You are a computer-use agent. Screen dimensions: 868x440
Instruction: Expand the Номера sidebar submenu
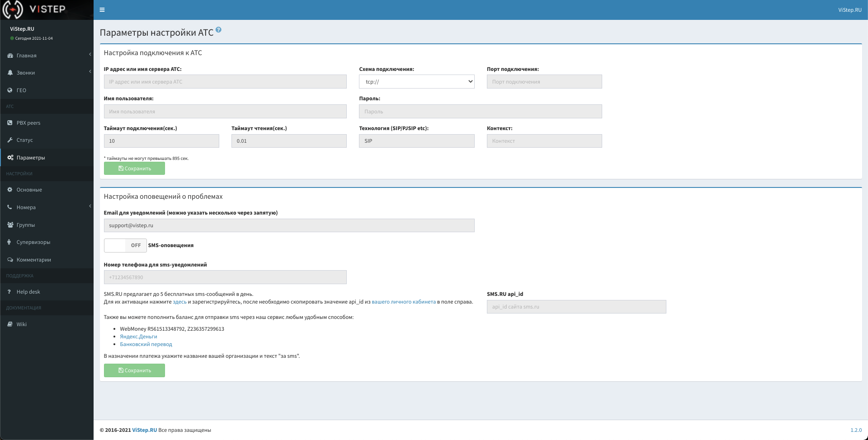click(90, 206)
